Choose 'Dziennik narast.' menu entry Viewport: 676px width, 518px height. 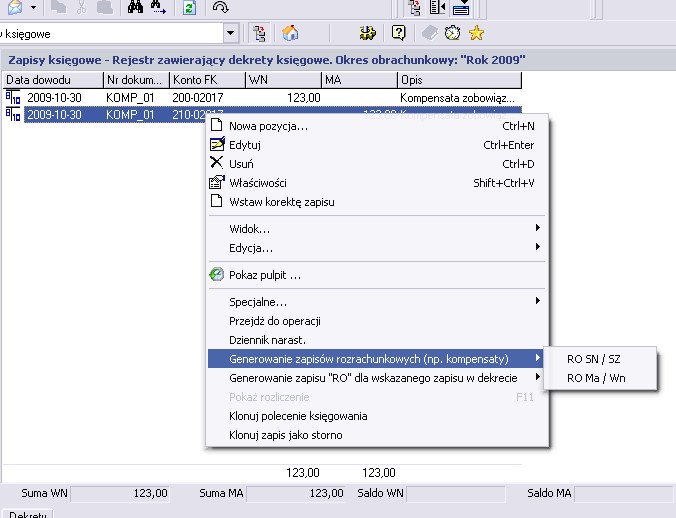(377, 340)
